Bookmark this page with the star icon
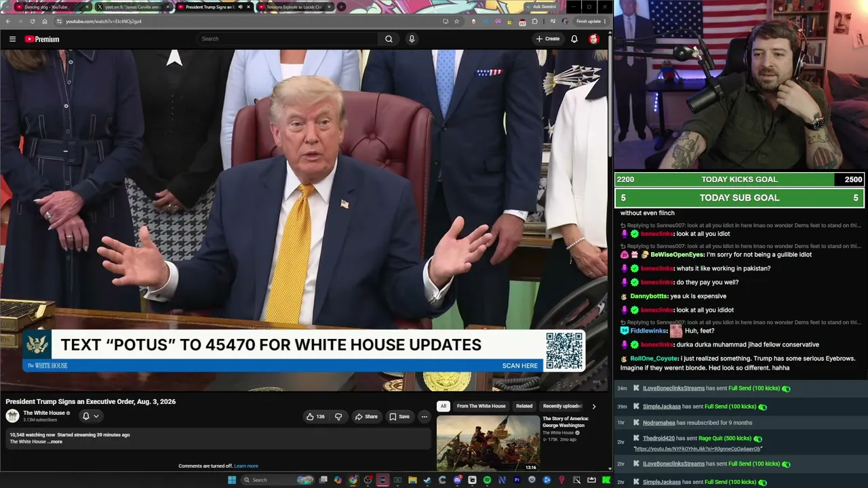 [x=456, y=21]
